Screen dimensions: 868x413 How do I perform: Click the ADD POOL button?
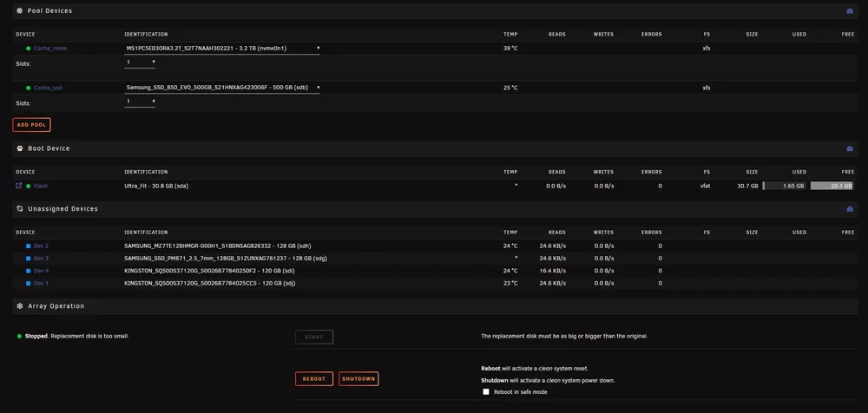[x=31, y=125]
